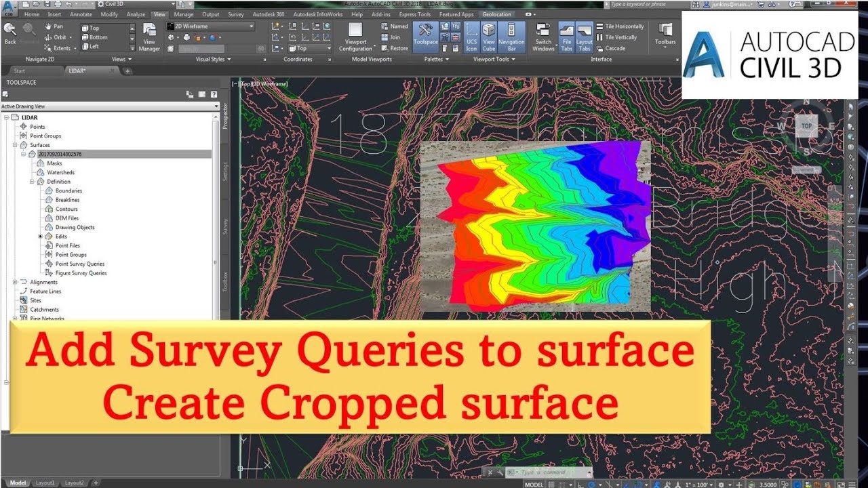
Task: Collapse the Surfaces tree node
Action: point(15,145)
